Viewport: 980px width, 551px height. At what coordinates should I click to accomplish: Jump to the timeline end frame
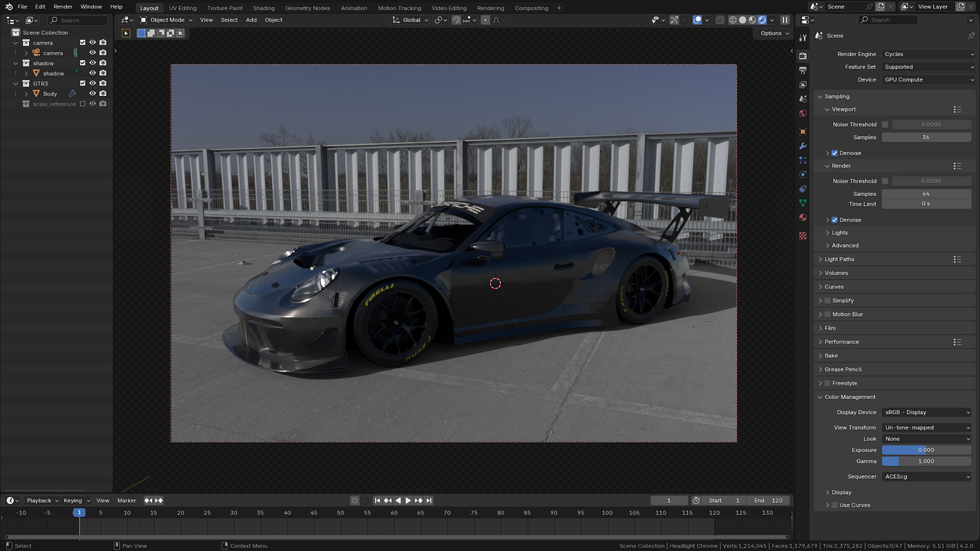[429, 501]
